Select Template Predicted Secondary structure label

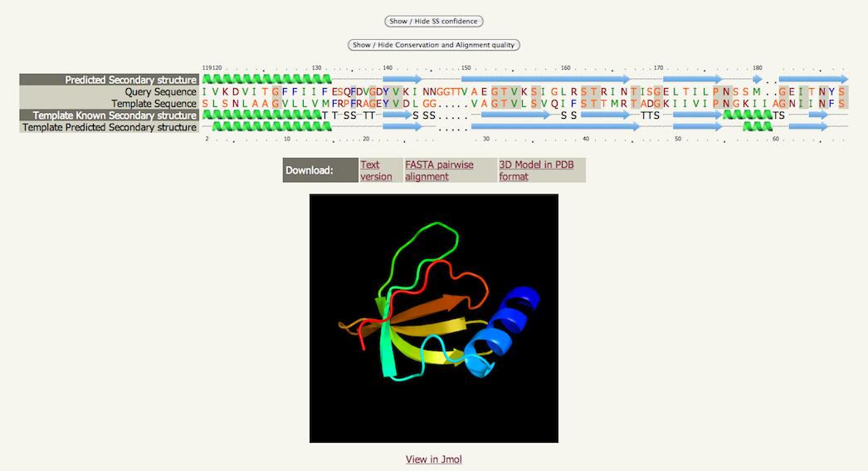[x=109, y=127]
